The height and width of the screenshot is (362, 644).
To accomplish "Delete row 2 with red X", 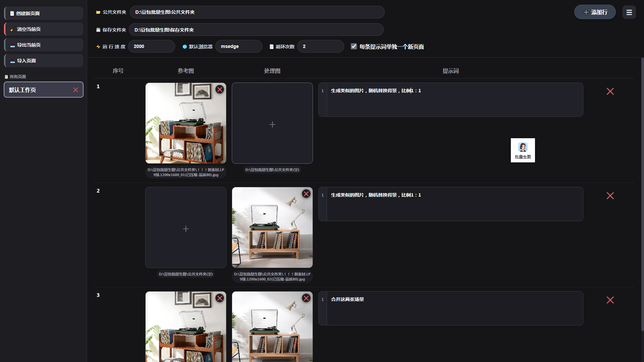I will pyautogui.click(x=610, y=196).
